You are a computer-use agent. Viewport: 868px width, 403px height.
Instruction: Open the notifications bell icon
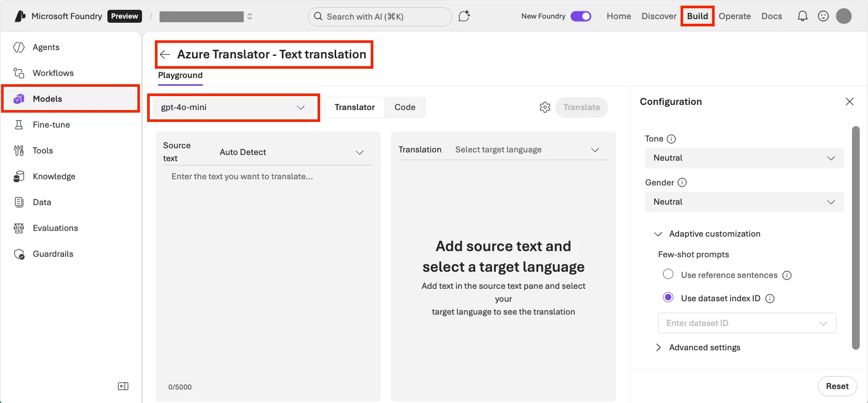pyautogui.click(x=802, y=17)
